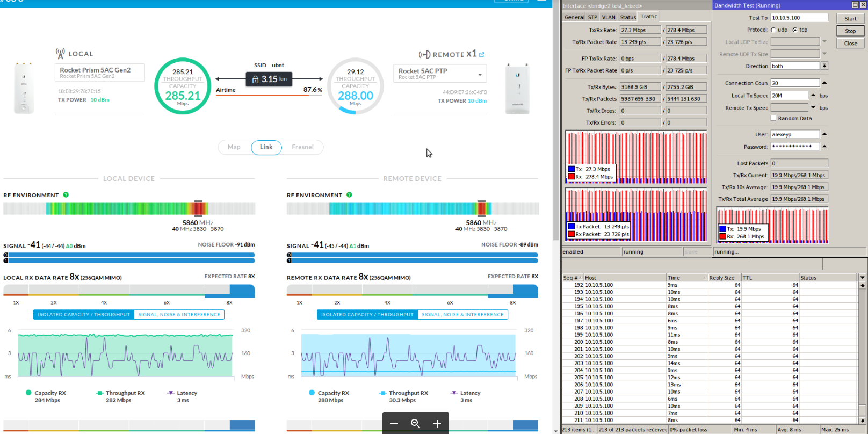Image resolution: width=868 pixels, height=434 pixels.
Task: Click the local TX Power 10 dBm link
Action: [x=100, y=100]
